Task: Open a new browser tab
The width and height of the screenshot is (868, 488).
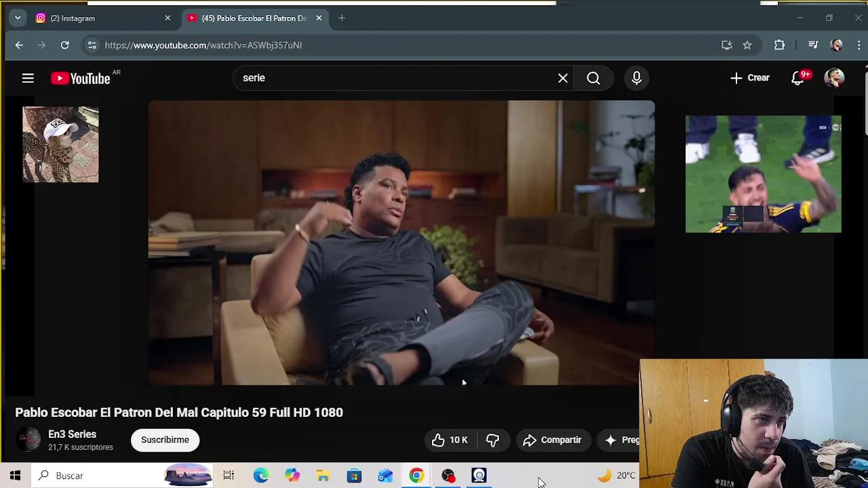Action: coord(342,18)
